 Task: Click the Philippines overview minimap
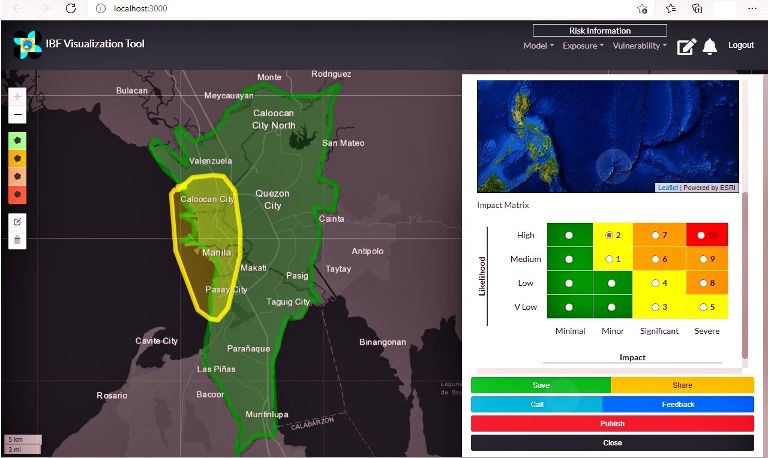(x=608, y=136)
